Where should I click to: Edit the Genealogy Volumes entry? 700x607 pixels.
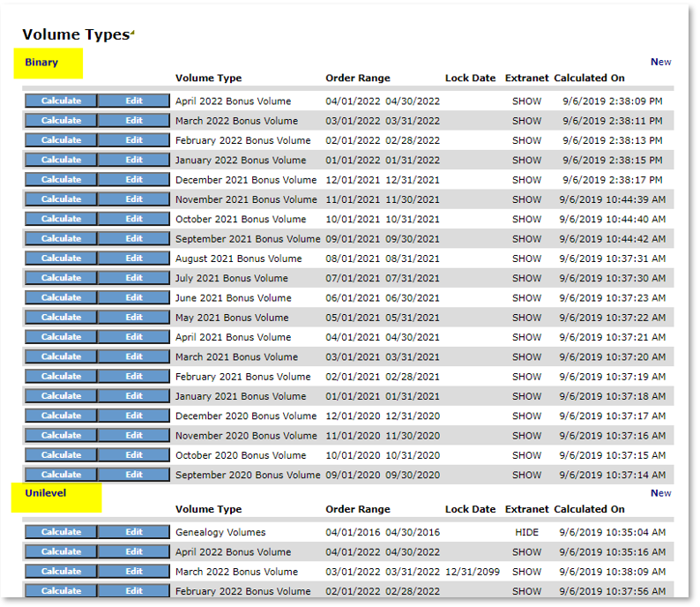133,532
